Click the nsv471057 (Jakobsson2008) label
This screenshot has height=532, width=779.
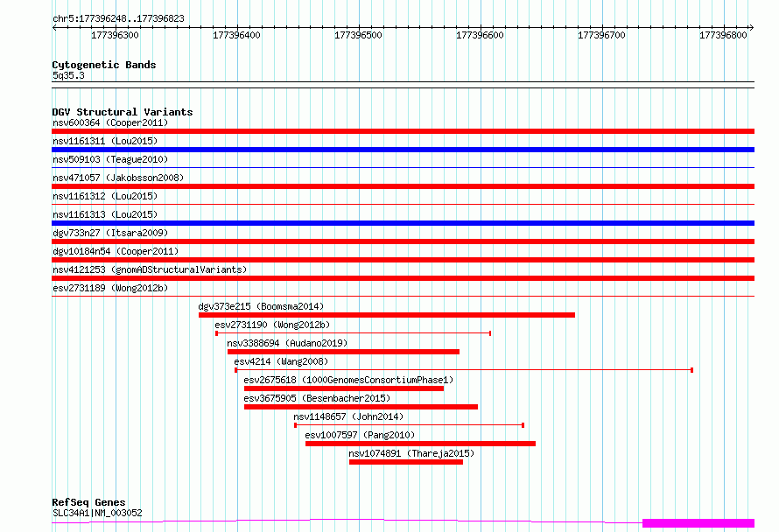coord(118,178)
